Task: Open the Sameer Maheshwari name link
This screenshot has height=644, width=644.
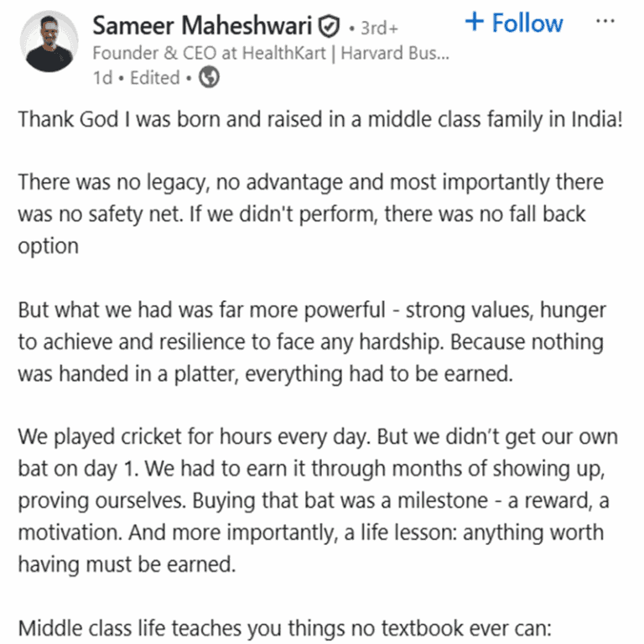Action: [202, 25]
